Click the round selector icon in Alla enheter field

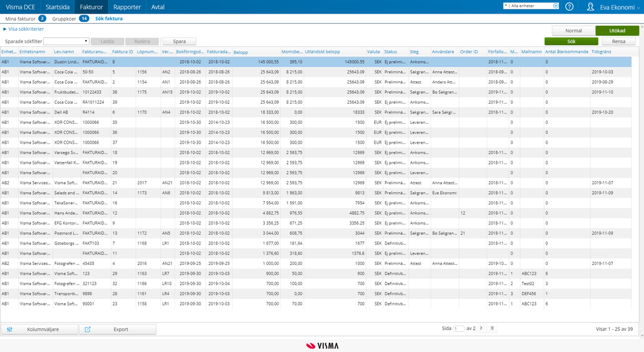click(556, 6)
